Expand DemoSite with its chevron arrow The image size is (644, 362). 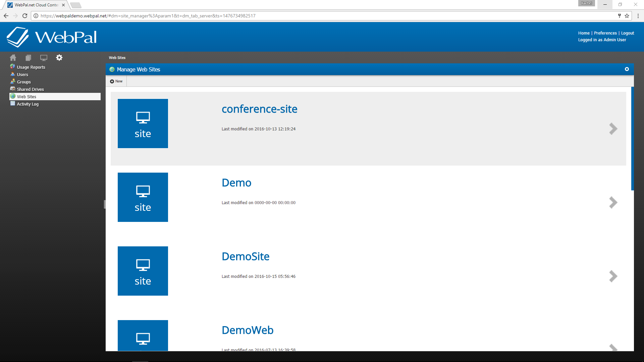point(613,276)
